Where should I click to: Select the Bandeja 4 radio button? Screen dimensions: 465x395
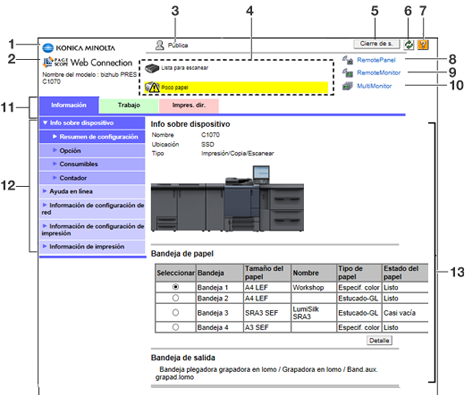(175, 327)
